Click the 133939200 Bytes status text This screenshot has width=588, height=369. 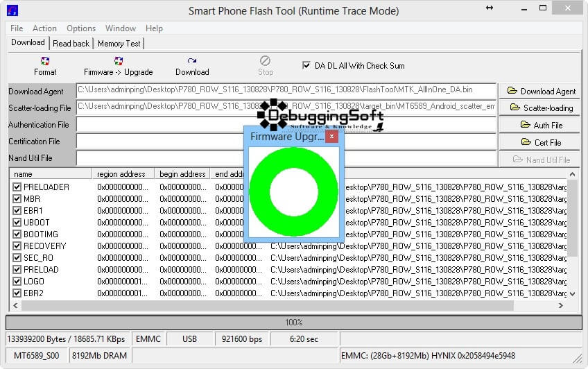pyautogui.click(x=66, y=339)
